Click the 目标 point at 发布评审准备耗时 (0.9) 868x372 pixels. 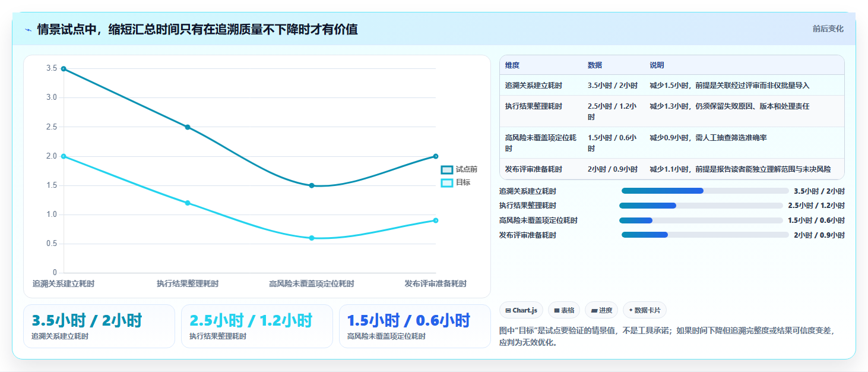tap(436, 220)
